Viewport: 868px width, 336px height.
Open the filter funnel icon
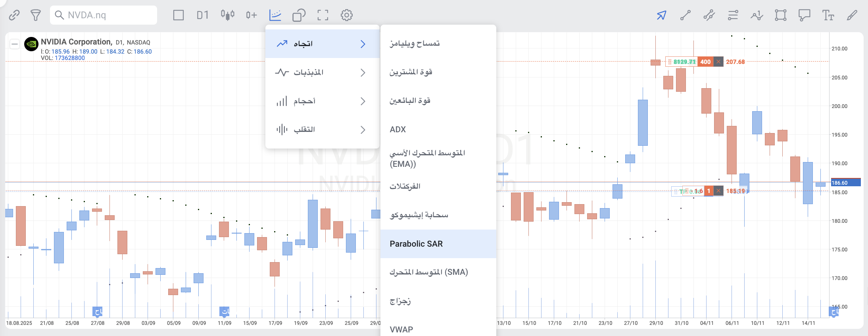pos(36,15)
